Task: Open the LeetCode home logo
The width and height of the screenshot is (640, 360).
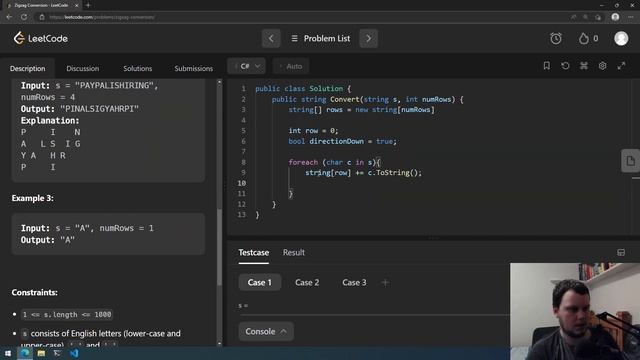Action: (x=40, y=38)
